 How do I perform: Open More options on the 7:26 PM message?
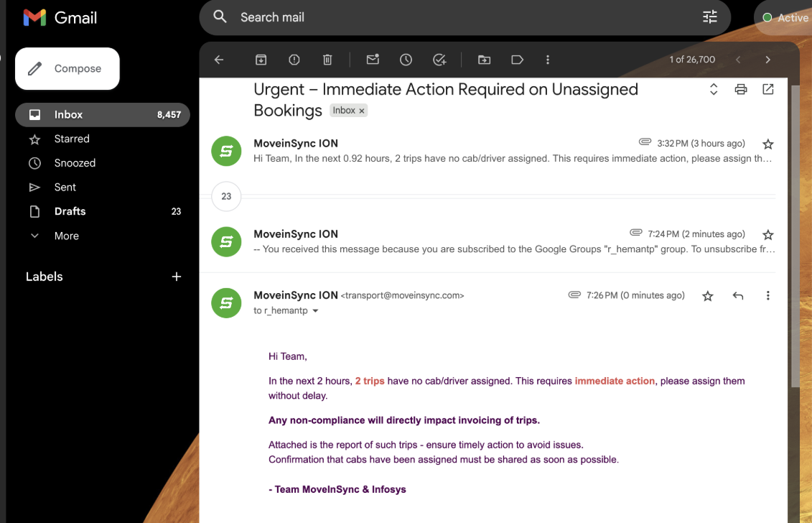[768, 295]
